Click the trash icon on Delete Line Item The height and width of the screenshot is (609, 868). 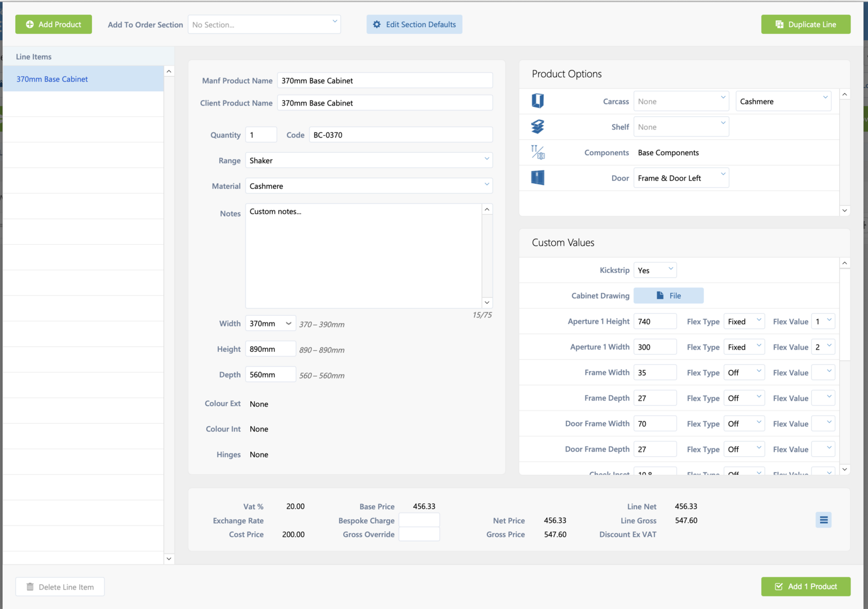pyautogui.click(x=30, y=586)
